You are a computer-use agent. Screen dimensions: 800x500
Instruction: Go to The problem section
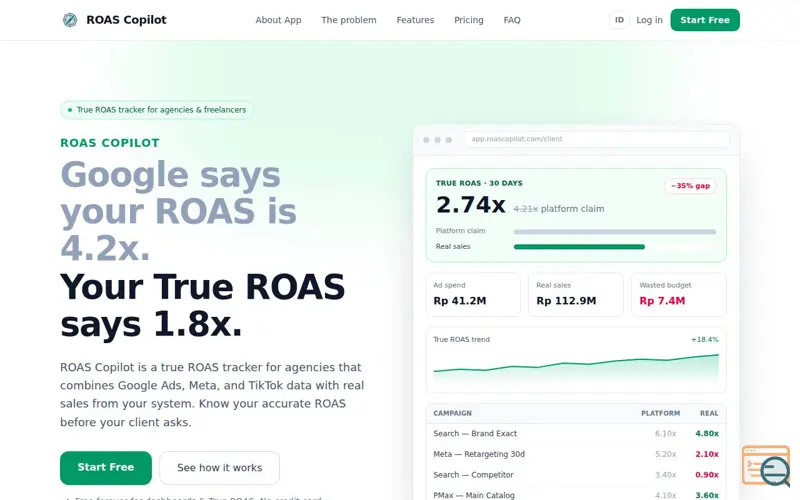(349, 20)
